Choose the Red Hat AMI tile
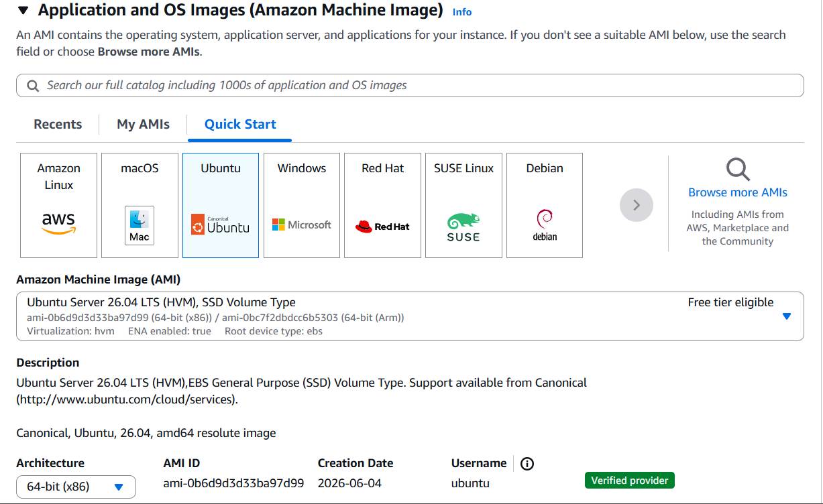823x504 pixels. click(382, 205)
